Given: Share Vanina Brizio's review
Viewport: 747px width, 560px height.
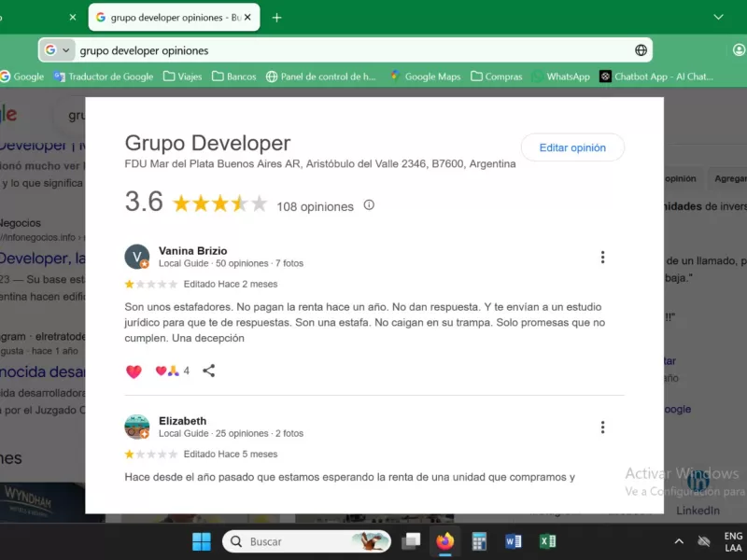Looking at the screenshot, I should tap(209, 371).
